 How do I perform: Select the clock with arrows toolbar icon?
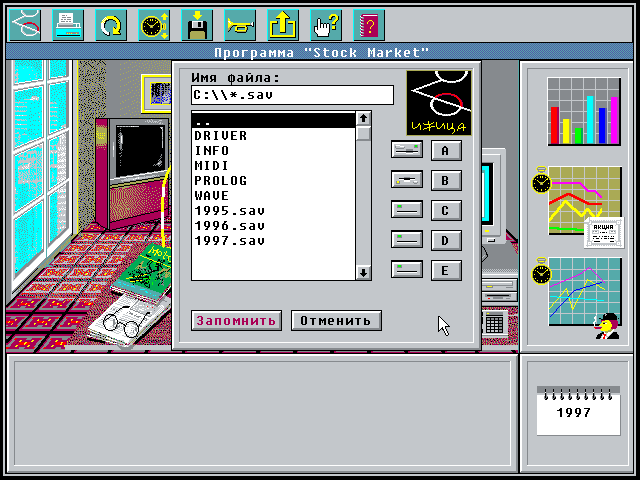[x=154, y=25]
